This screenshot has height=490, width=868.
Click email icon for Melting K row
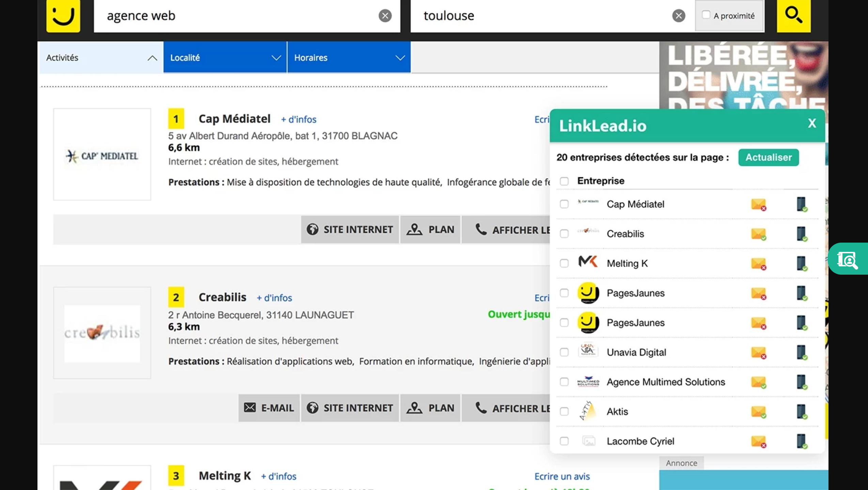click(x=759, y=264)
